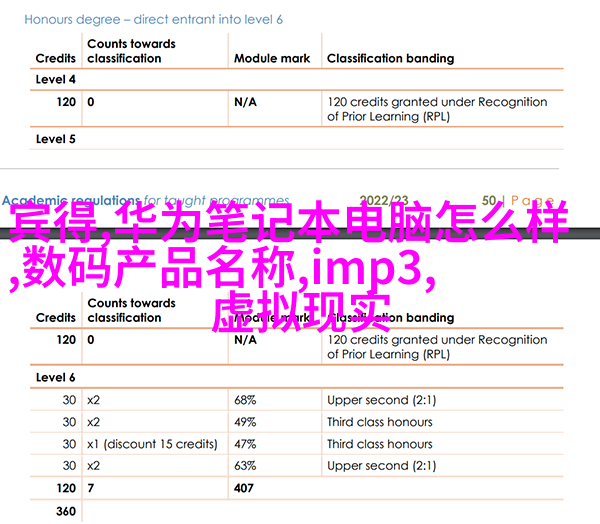Click "Third class honours" in the 49% row

click(380, 422)
